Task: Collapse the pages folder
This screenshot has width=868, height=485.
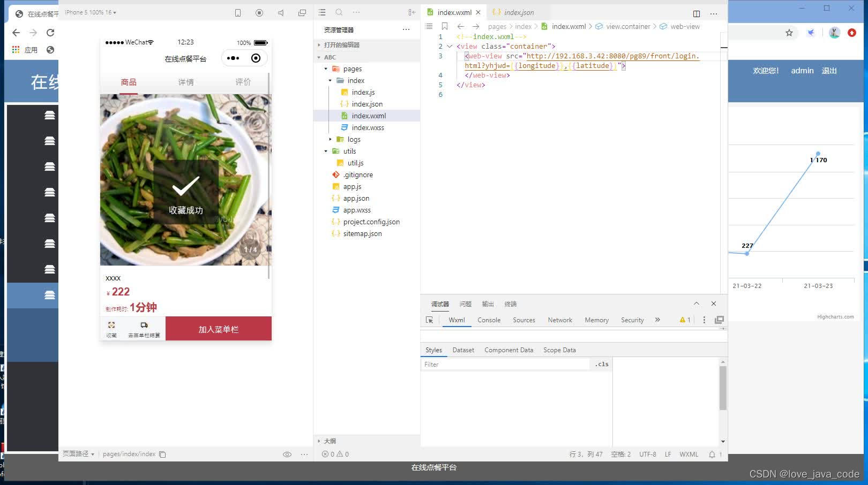Action: pyautogui.click(x=326, y=69)
